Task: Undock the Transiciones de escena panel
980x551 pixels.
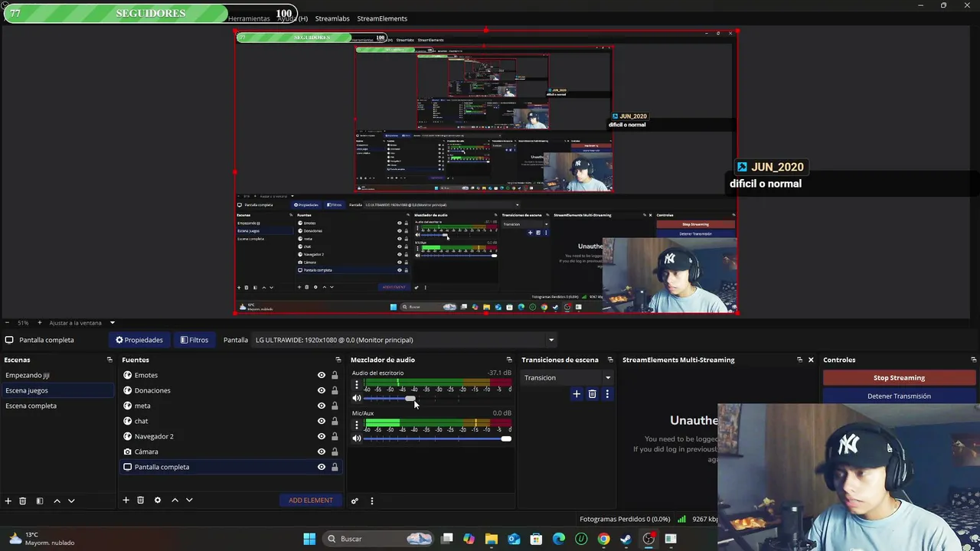Action: coord(610,360)
